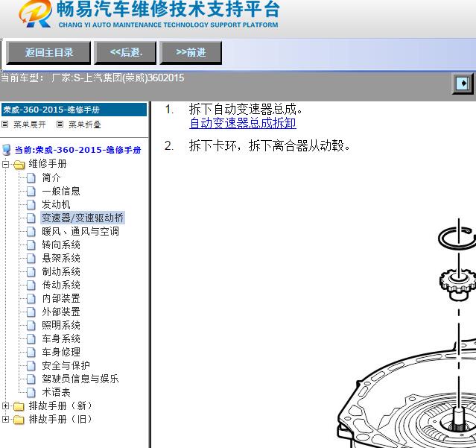476x448 pixels.
Task: Click the computer icon beside 当前:荣威-360-2015
Action: pos(7,150)
